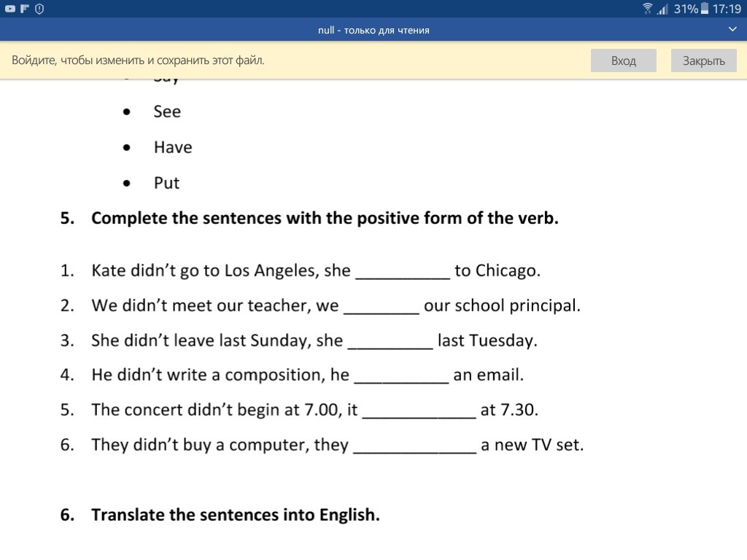Expand the title bar chevron dropdown
Screen dimensions: 747x560
click(x=732, y=29)
